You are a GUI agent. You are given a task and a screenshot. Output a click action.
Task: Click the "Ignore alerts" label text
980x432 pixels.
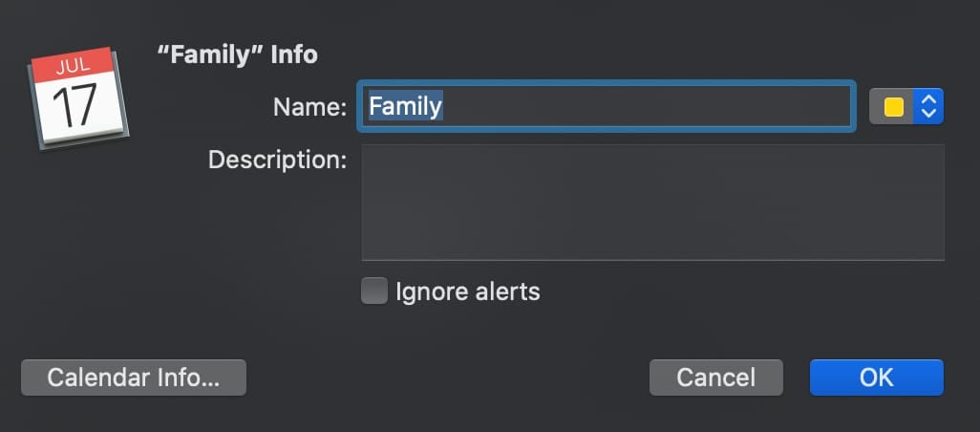(468, 292)
